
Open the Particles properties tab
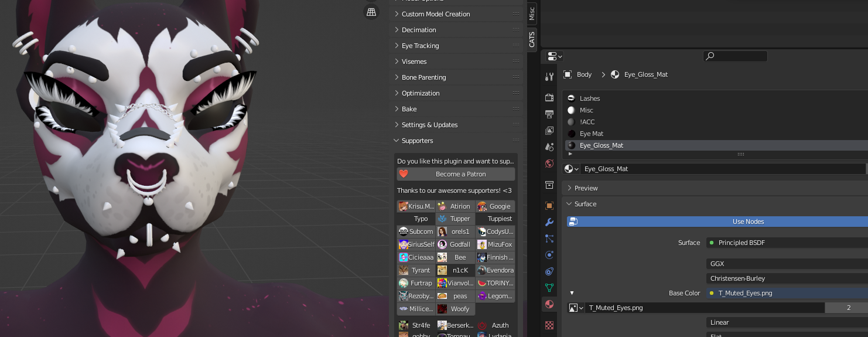pos(549,239)
